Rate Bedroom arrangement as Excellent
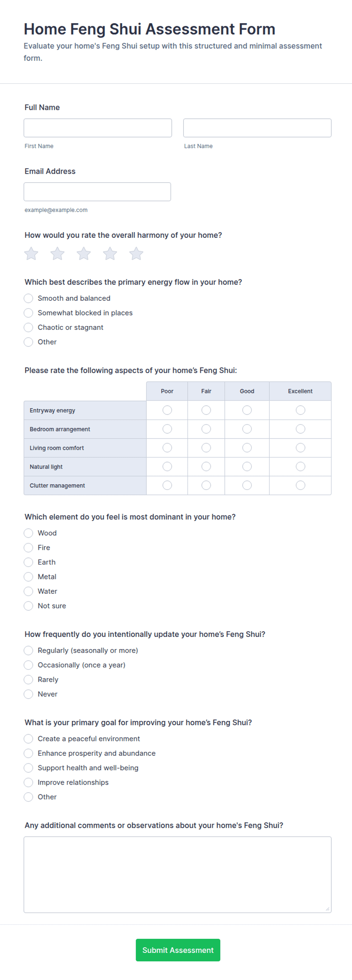This screenshot has width=352, height=980. click(x=300, y=429)
